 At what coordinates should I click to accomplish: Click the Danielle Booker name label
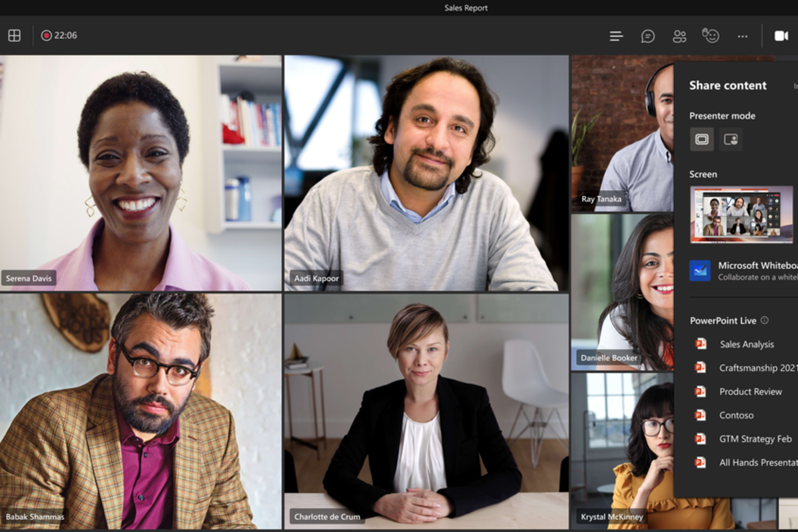pos(609,358)
